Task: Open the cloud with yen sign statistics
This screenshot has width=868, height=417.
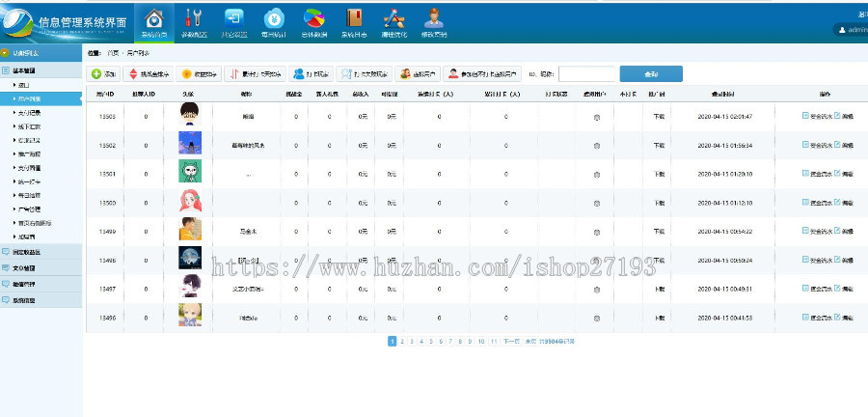Action: (x=274, y=23)
